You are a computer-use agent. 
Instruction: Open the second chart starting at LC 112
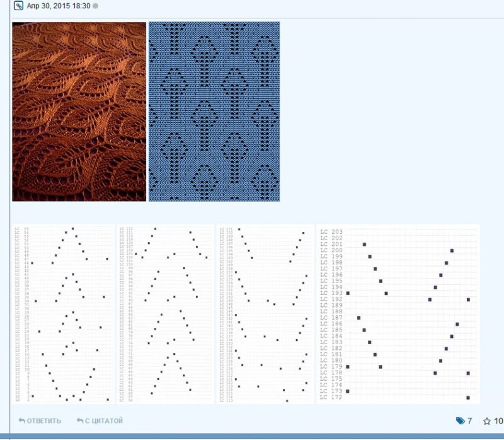click(166, 313)
